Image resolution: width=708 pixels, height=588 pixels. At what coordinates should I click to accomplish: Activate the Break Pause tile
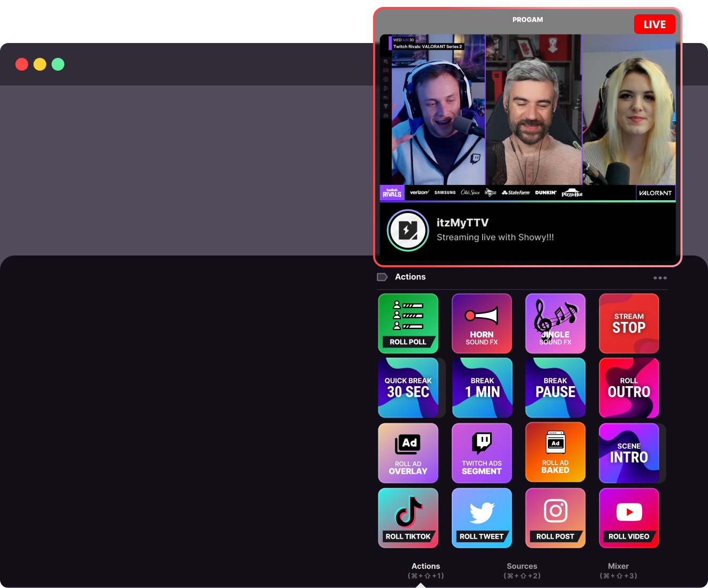555,388
